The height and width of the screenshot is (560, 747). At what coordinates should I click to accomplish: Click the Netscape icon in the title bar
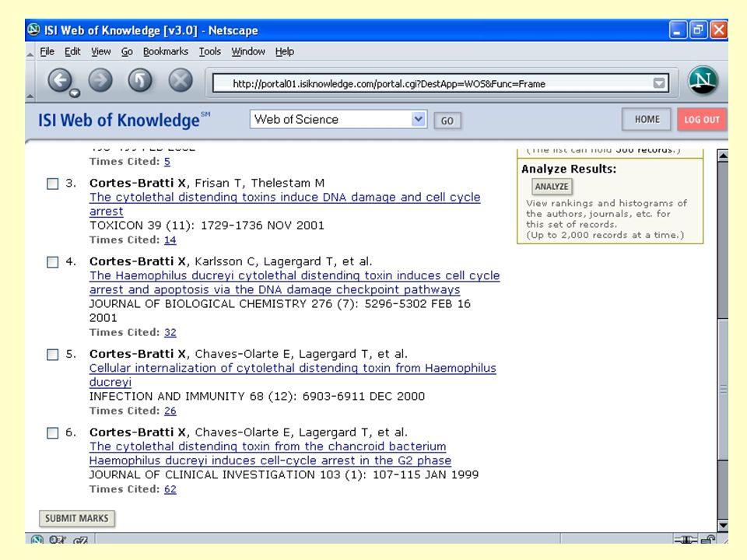point(33,30)
